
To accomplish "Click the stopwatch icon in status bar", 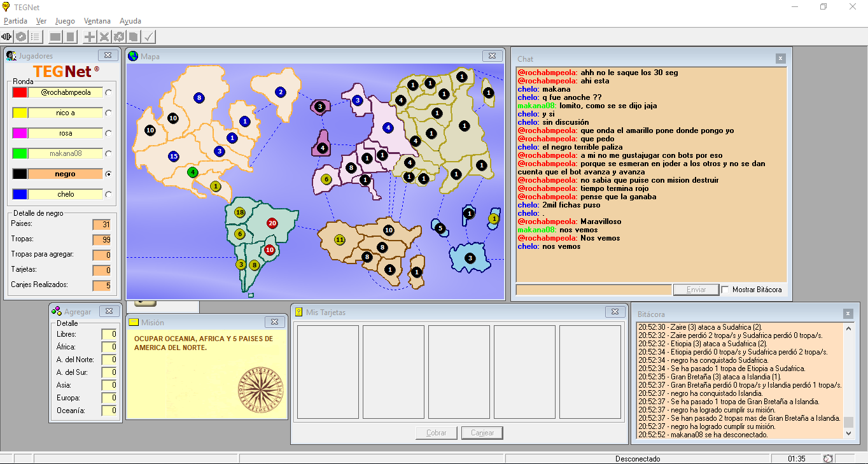I will (827, 458).
